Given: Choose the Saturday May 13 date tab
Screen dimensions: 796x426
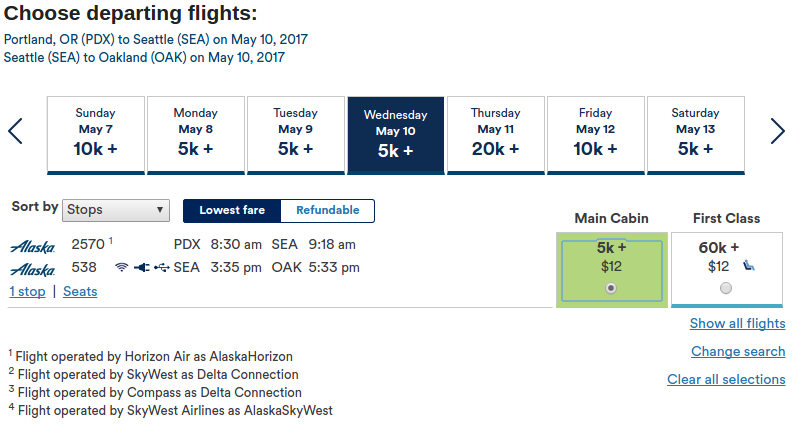Looking at the screenshot, I should tap(695, 133).
